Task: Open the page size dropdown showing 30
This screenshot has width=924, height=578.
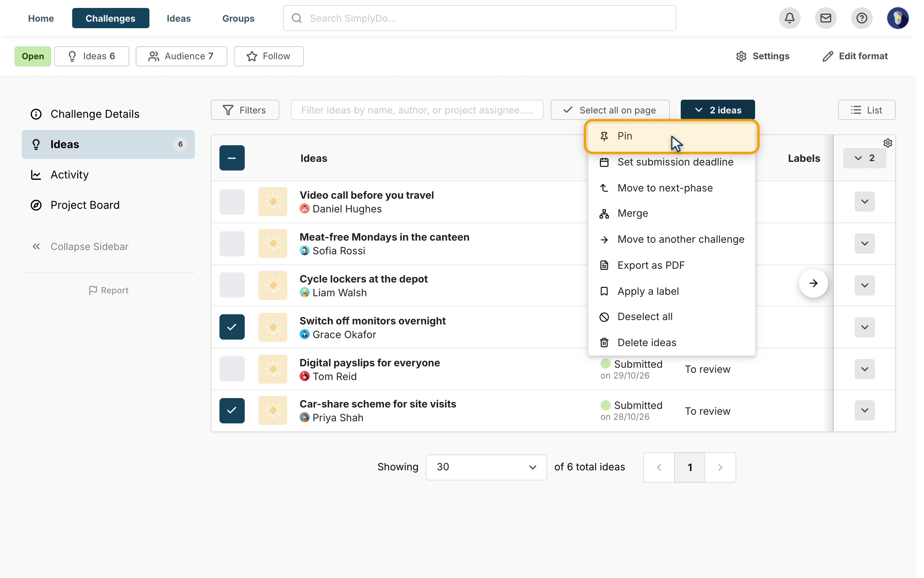Action: point(486,467)
